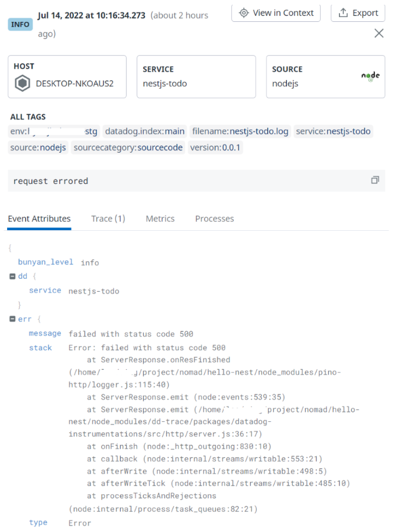
Task: Collapse the dd attribute group
Action: coord(12,276)
